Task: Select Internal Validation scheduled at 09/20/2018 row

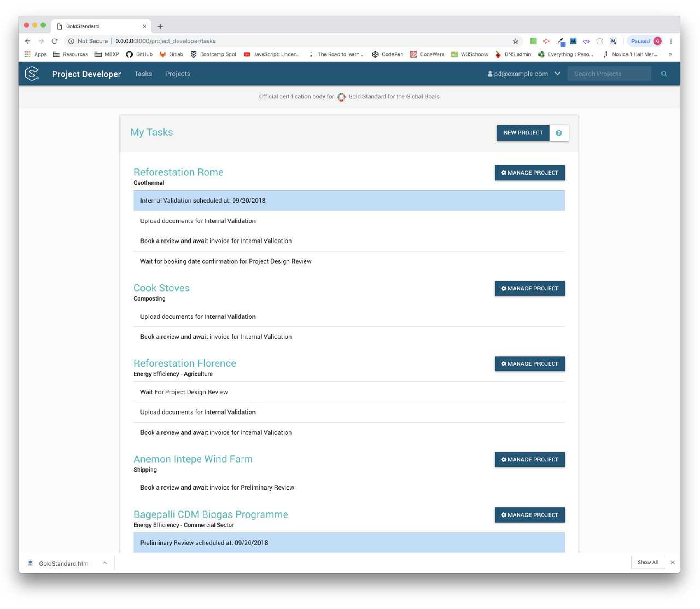Action: 349,201
